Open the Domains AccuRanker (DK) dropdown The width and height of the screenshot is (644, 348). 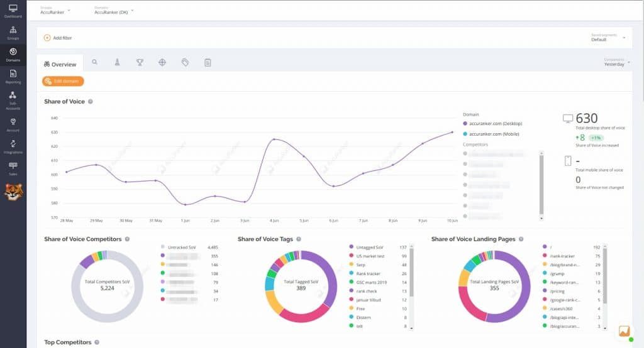tap(114, 11)
